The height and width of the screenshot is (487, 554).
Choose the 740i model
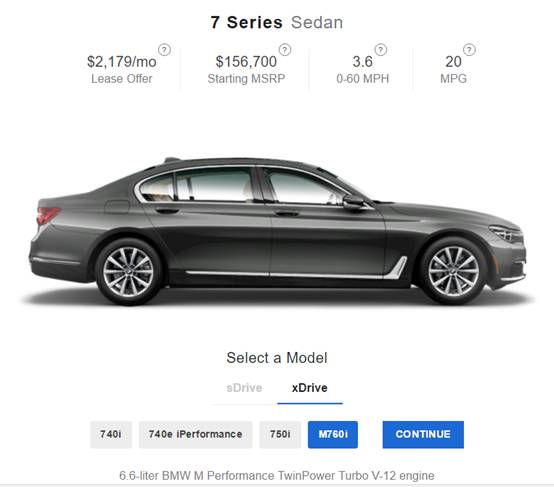(111, 434)
